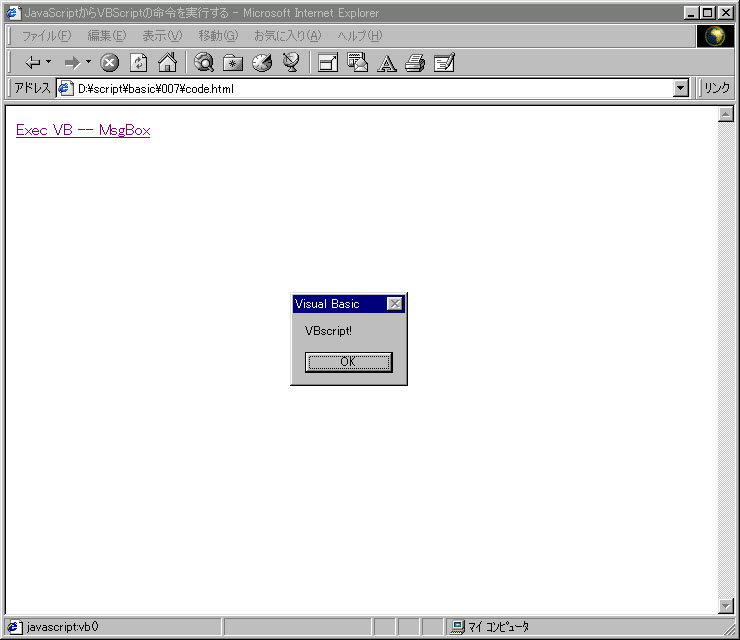This screenshot has width=740, height=640.
Task: Close the Internet Explorer window
Action: [725, 13]
